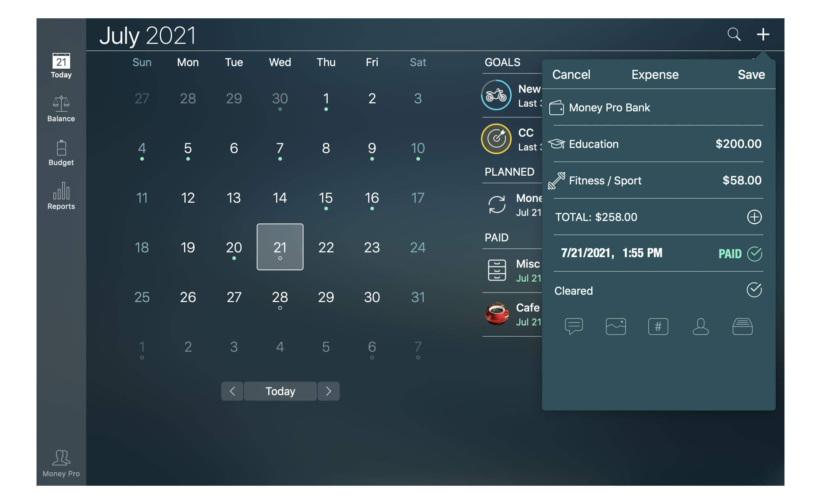Click Cancel button in transaction panel
This screenshot has width=821, height=504.
pyautogui.click(x=572, y=75)
